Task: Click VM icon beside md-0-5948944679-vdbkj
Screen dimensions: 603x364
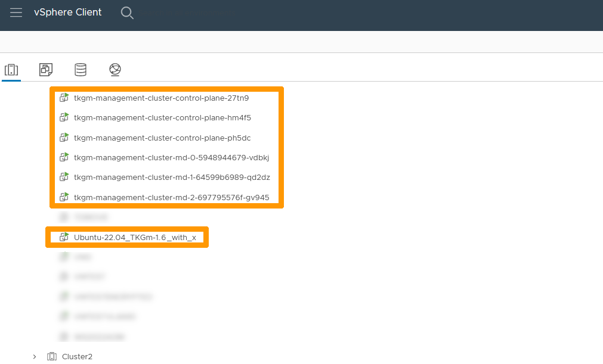Action: 64,157
